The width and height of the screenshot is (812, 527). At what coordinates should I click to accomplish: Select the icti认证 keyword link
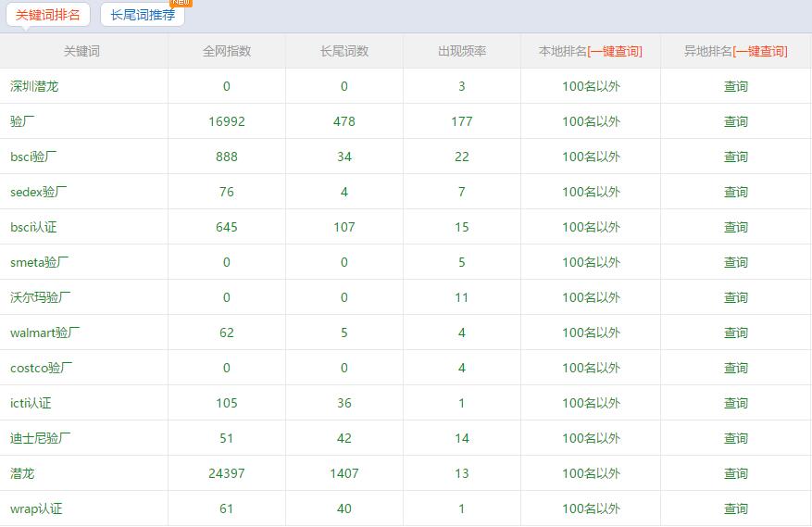coord(31,404)
